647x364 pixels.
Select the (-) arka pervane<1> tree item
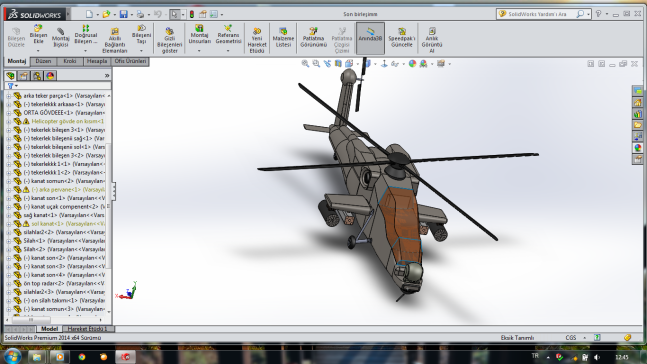68,190
